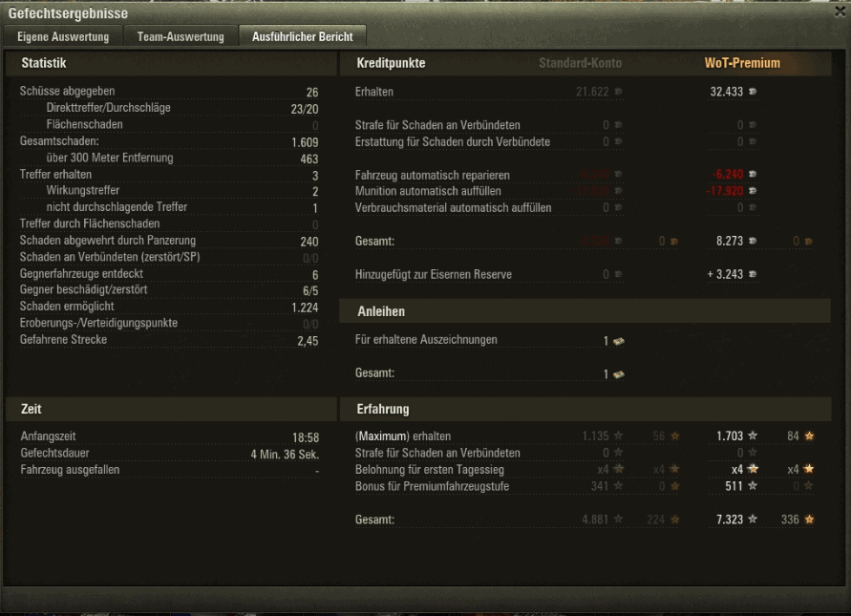Select the Ausführlicher Bericht tab
The width and height of the screenshot is (851, 616).
click(x=303, y=37)
